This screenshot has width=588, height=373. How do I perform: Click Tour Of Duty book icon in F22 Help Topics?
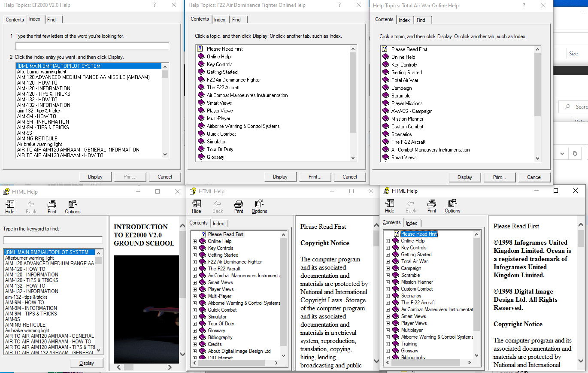tap(201, 149)
